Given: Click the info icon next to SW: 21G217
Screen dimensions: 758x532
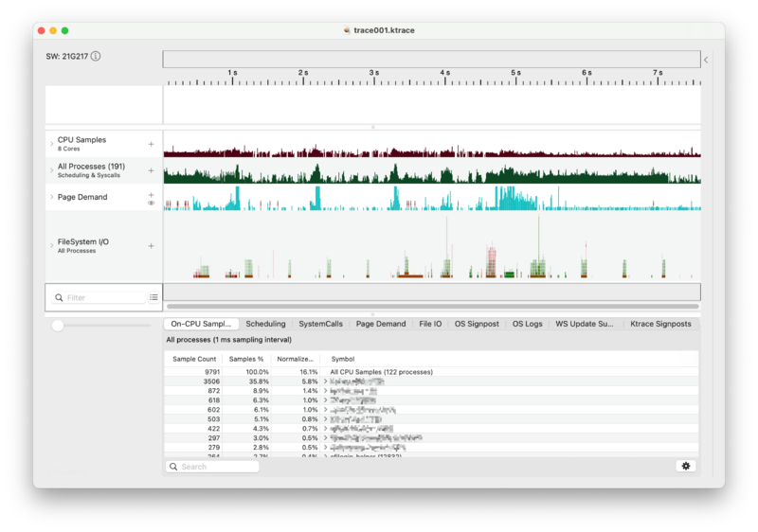Looking at the screenshot, I should click(x=96, y=56).
